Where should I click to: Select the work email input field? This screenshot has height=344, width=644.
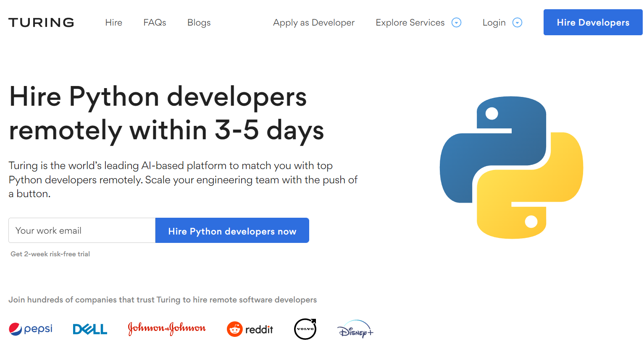82,230
